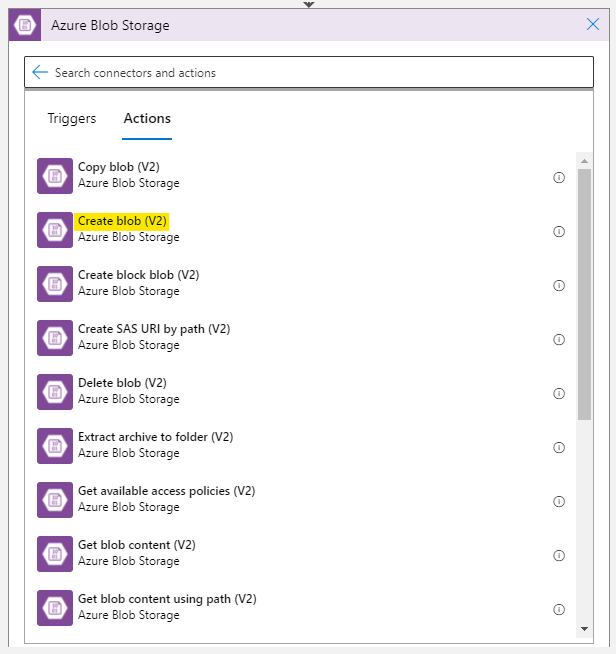Image resolution: width=616 pixels, height=654 pixels.
Task: Show info for Get blob content (V2)
Action: (x=559, y=556)
